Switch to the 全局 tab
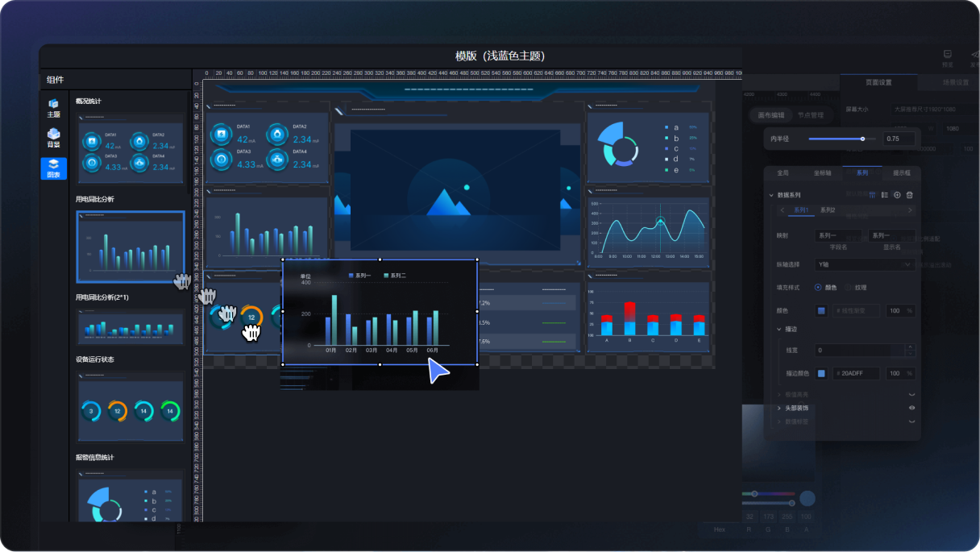The image size is (980, 552). tap(783, 172)
